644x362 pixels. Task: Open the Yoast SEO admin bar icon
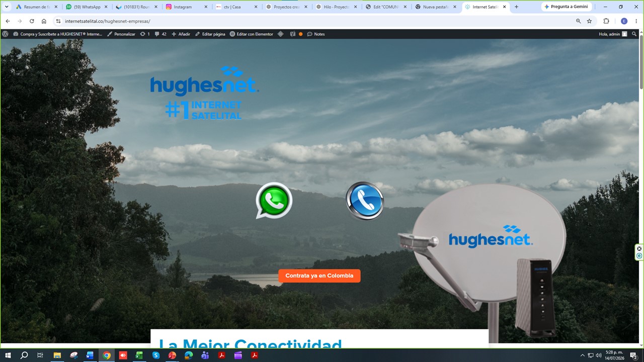(292, 34)
